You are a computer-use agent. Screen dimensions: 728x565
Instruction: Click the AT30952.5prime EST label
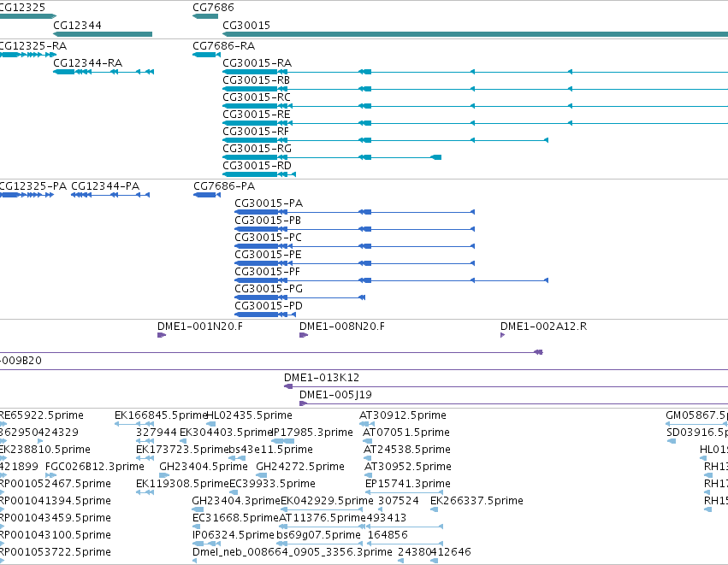pyautogui.click(x=408, y=467)
